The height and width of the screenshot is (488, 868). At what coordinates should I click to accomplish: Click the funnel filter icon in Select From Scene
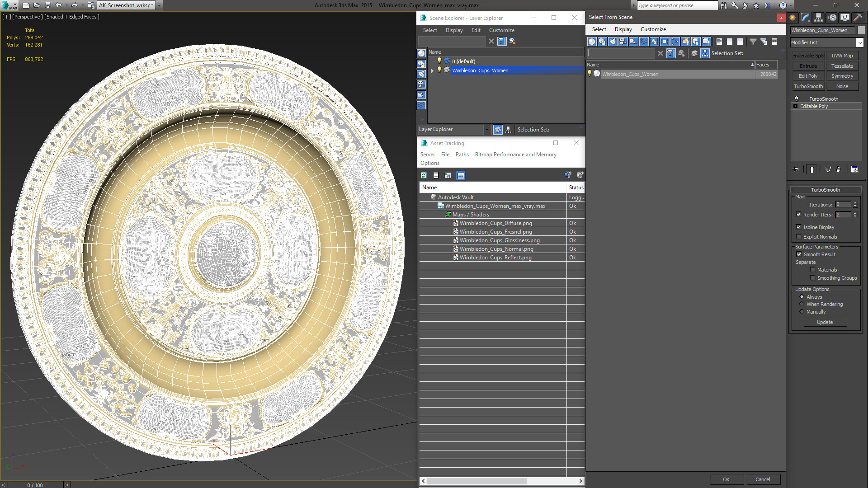tap(753, 42)
